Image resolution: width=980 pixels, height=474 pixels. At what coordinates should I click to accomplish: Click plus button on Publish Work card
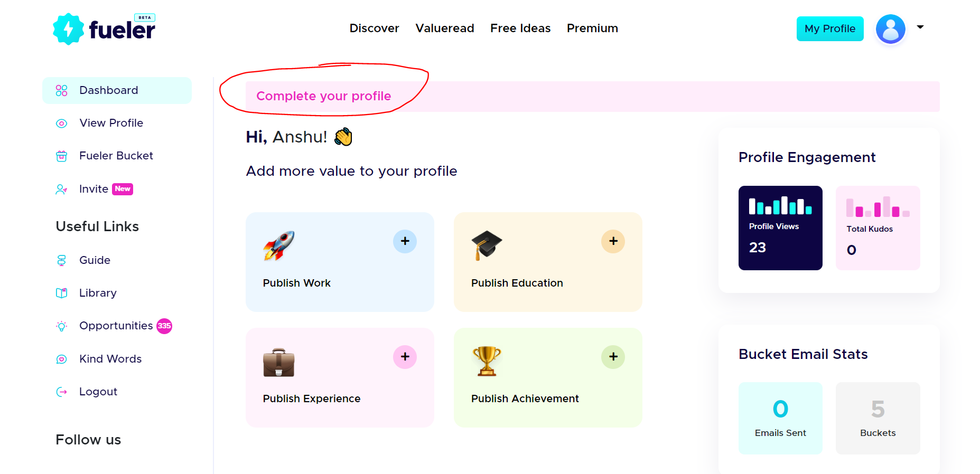pos(405,241)
